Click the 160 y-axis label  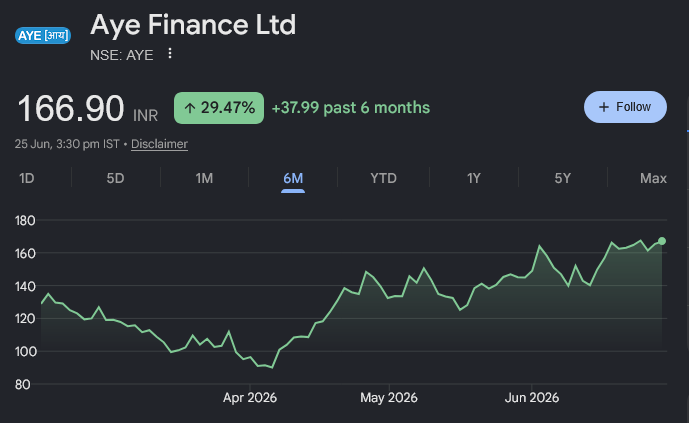[25, 253]
